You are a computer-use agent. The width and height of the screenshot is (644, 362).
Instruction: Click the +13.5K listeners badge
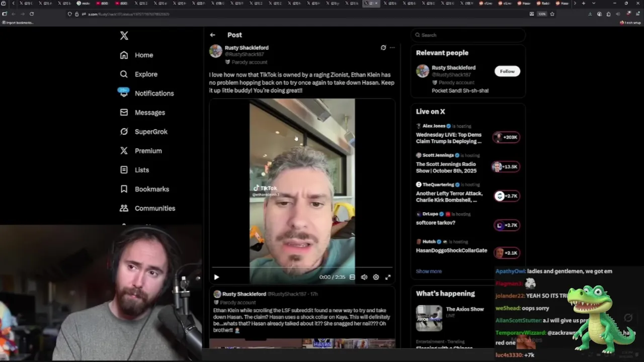point(506,167)
